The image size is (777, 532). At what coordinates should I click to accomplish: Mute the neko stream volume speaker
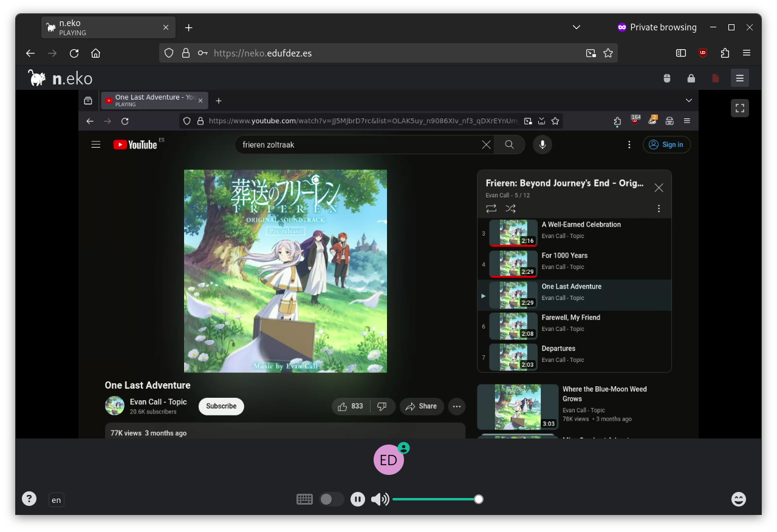[x=380, y=499]
